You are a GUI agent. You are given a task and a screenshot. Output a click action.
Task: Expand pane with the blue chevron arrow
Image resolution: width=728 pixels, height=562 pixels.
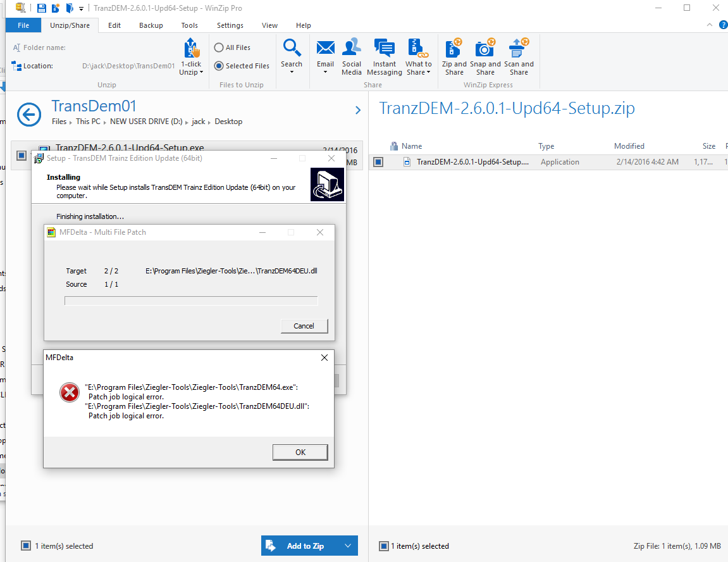point(358,111)
